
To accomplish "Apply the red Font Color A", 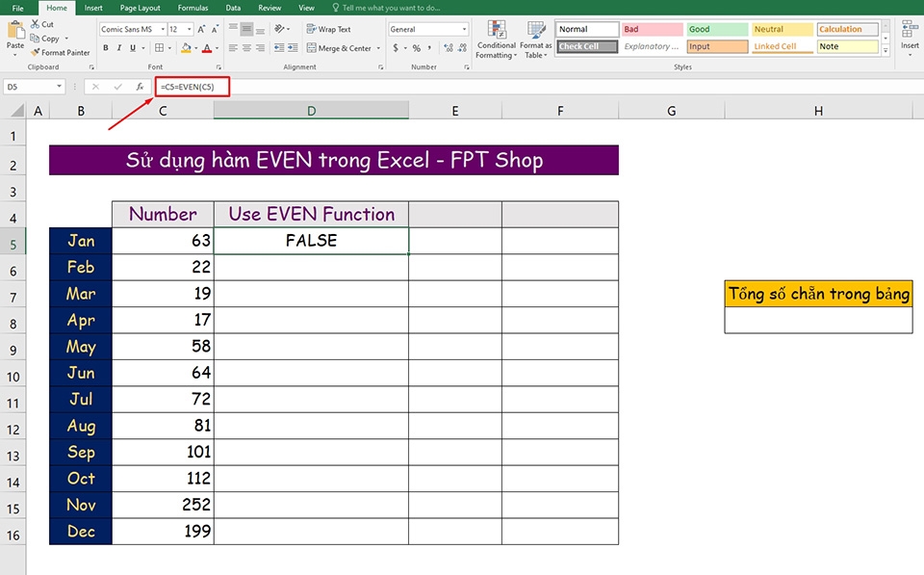I will (x=207, y=48).
